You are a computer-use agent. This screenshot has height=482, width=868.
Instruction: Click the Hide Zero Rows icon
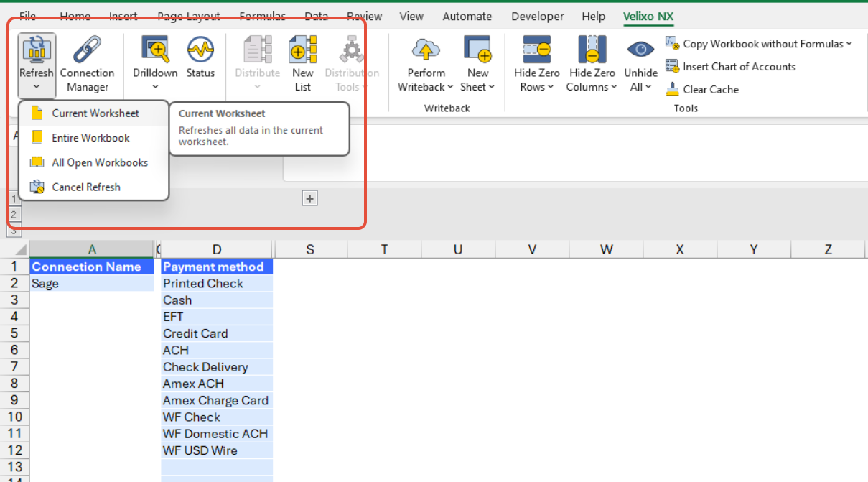[536, 50]
